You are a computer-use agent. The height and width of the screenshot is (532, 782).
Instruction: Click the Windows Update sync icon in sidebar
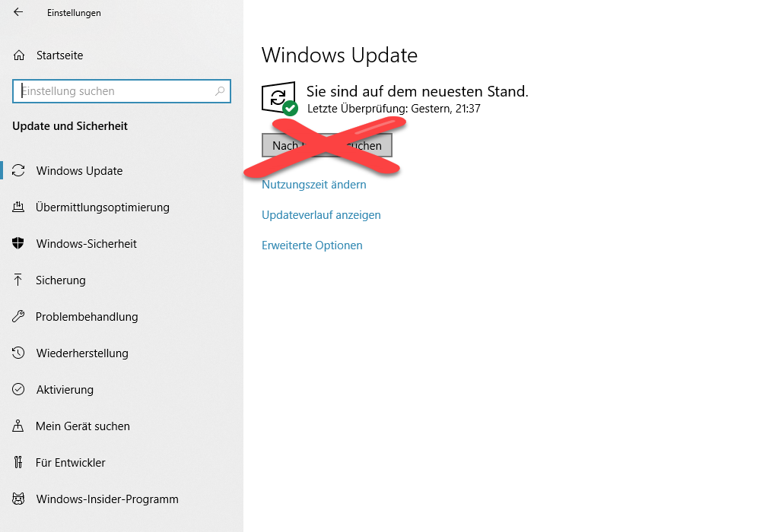coord(18,170)
